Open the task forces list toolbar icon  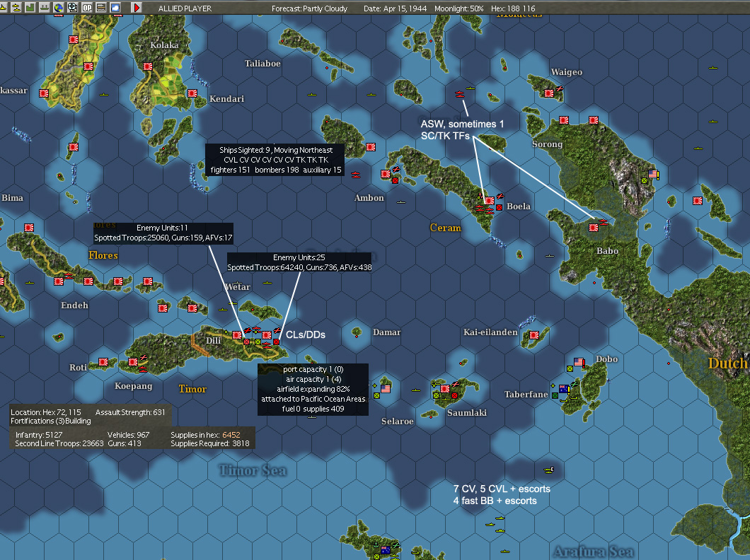pos(16,8)
